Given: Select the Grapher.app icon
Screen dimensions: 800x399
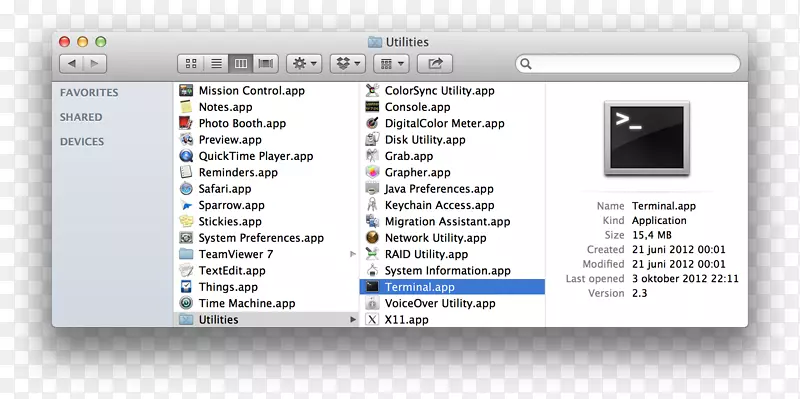Looking at the screenshot, I should point(373,172).
